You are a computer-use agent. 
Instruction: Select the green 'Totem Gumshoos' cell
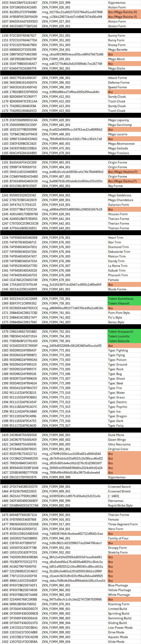click(121, 299)
